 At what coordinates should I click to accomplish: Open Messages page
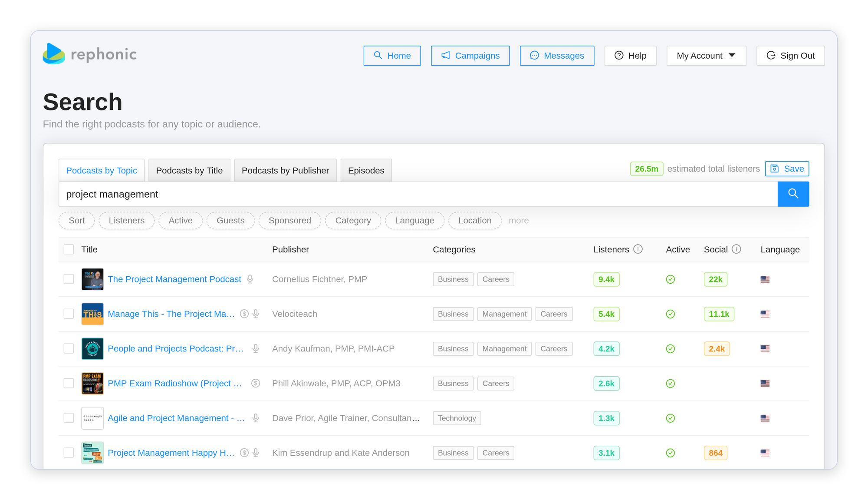point(557,56)
